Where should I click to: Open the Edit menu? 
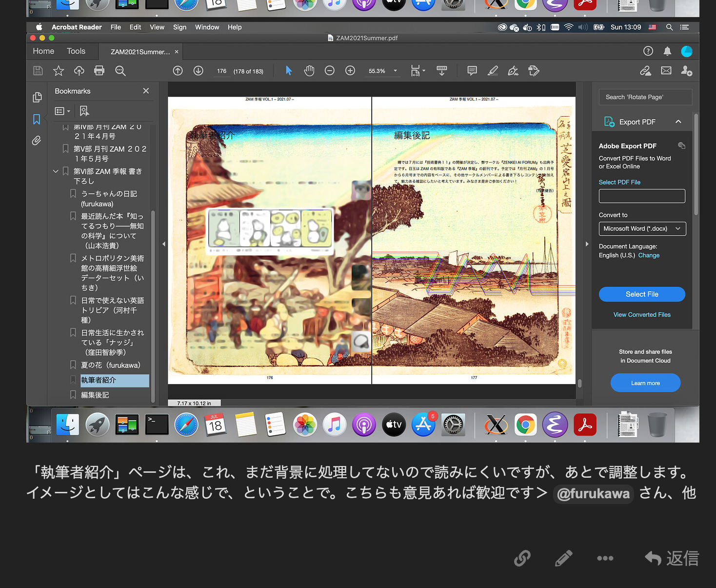tap(135, 27)
